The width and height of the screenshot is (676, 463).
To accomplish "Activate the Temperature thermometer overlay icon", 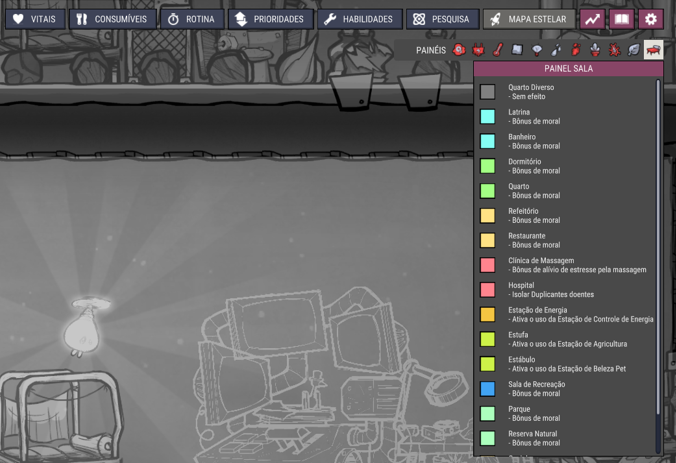I will tap(498, 50).
